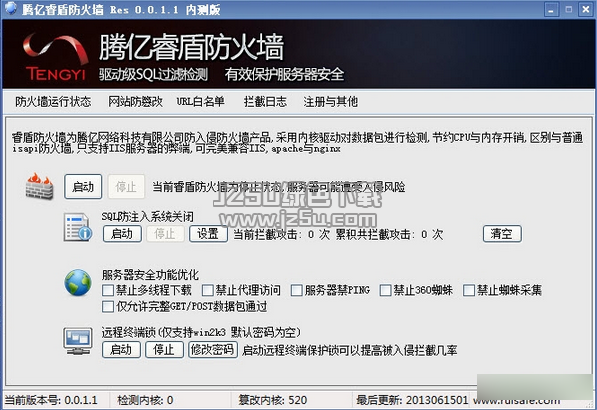Click the SQL injection document info icon
The height and width of the screenshot is (410, 597).
pos(78,227)
